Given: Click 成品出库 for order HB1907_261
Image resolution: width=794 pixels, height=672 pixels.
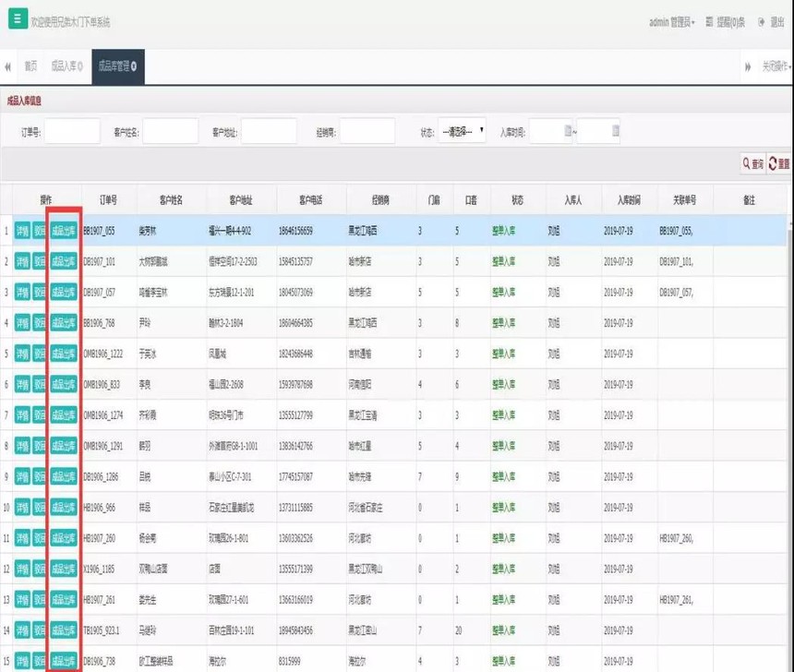Looking at the screenshot, I should tap(64, 600).
